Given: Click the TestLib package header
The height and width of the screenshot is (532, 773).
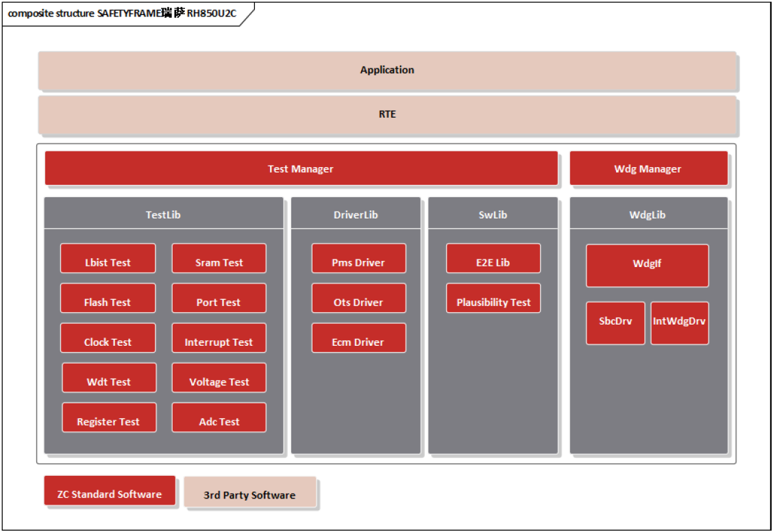Looking at the screenshot, I should click(163, 214).
